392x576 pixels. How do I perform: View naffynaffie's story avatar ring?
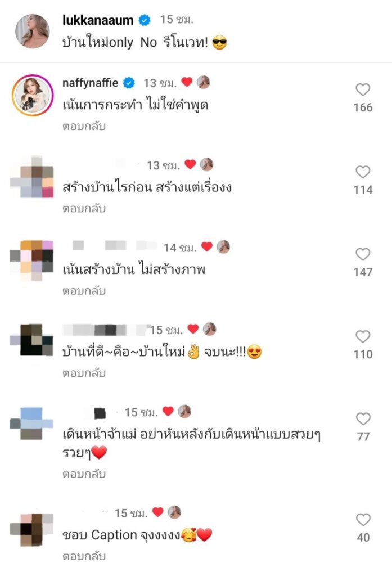tap(33, 95)
